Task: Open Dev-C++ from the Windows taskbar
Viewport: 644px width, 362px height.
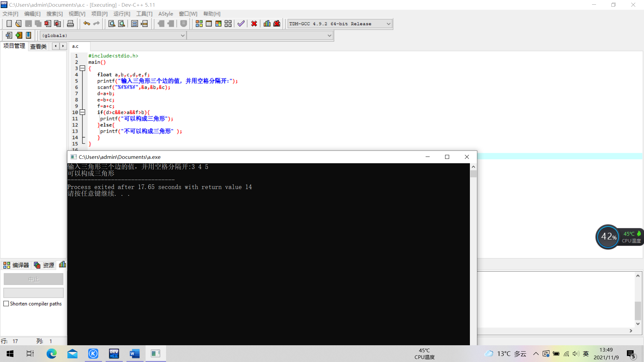Action: 114,354
